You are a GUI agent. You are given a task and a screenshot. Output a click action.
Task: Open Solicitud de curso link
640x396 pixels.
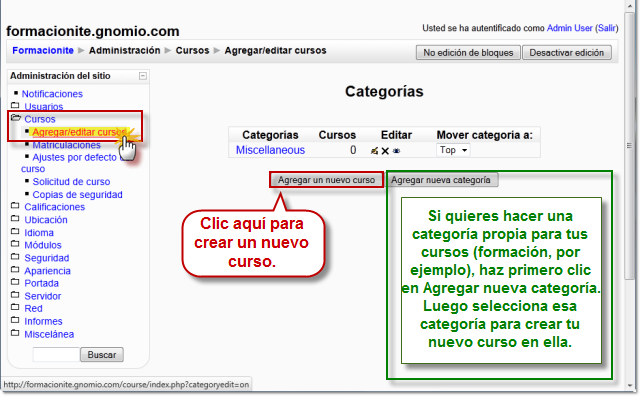[x=71, y=182]
